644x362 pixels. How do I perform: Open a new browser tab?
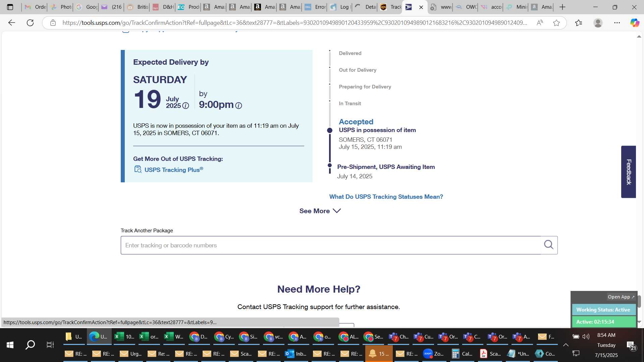coord(562,7)
